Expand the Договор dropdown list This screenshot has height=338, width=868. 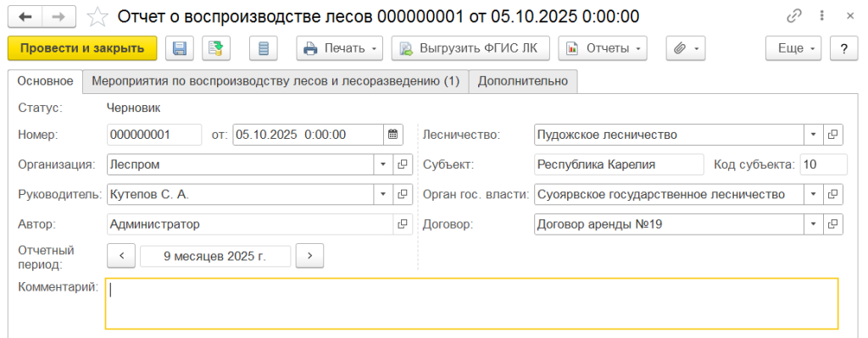pyautogui.click(x=814, y=224)
